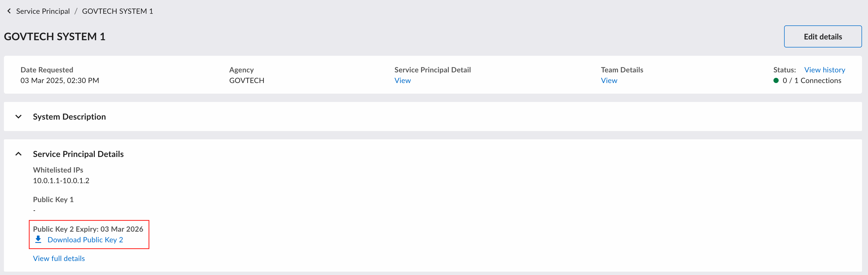Viewport: 868px width, 275px height.
Task: Click the download icon for Public Key 2
Action: click(38, 239)
